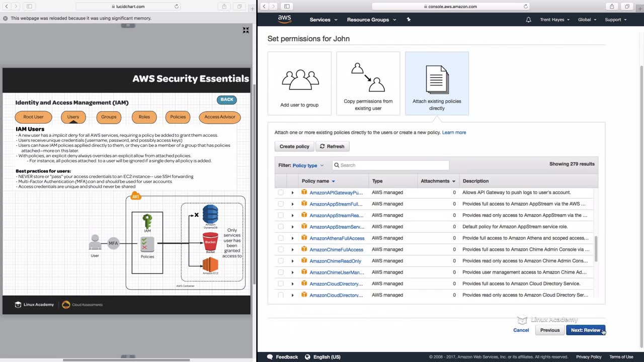The height and width of the screenshot is (362, 644).
Task: Open the Services menu
Action: click(x=324, y=20)
